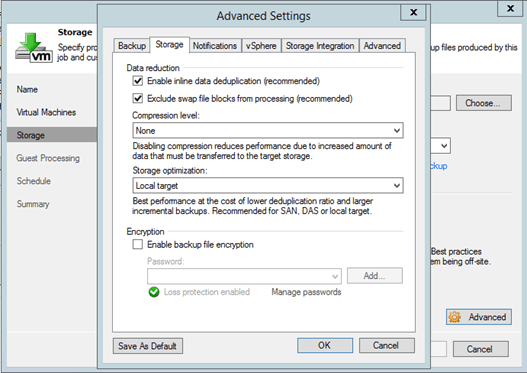The image size is (527, 373).
Task: Click the Advanced Settings title bar text
Action: tap(264, 16)
